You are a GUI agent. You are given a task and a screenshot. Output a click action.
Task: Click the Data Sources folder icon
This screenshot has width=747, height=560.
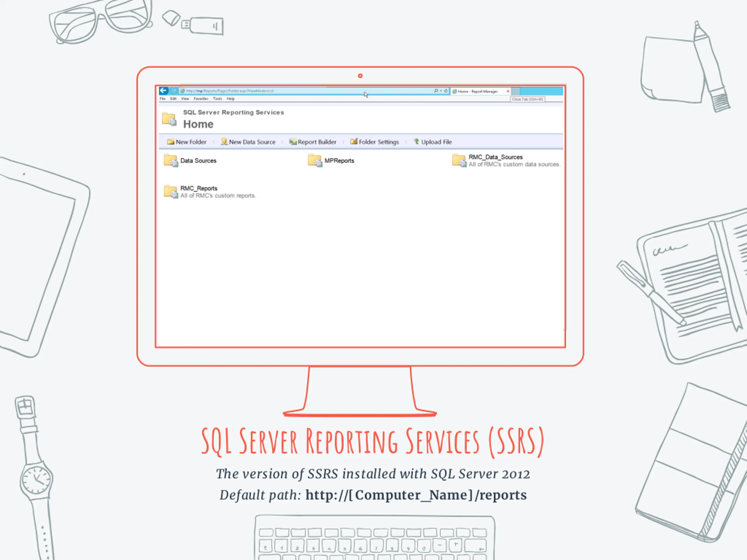[171, 161]
